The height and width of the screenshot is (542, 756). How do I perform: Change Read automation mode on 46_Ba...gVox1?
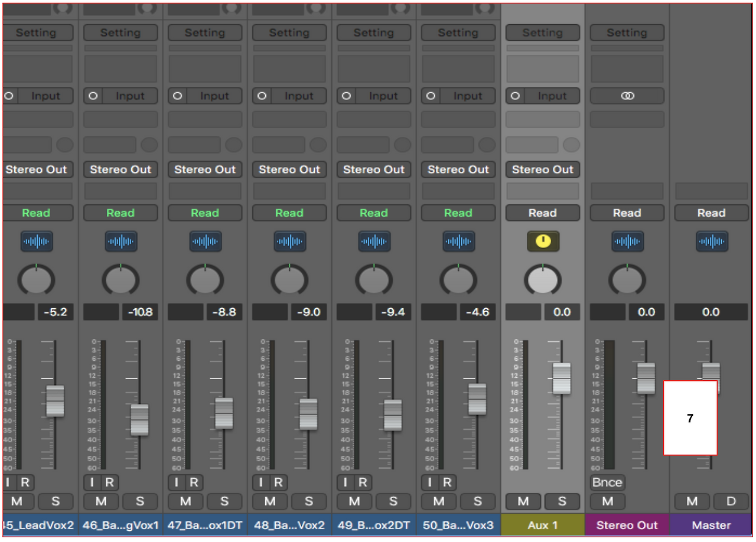coord(120,213)
